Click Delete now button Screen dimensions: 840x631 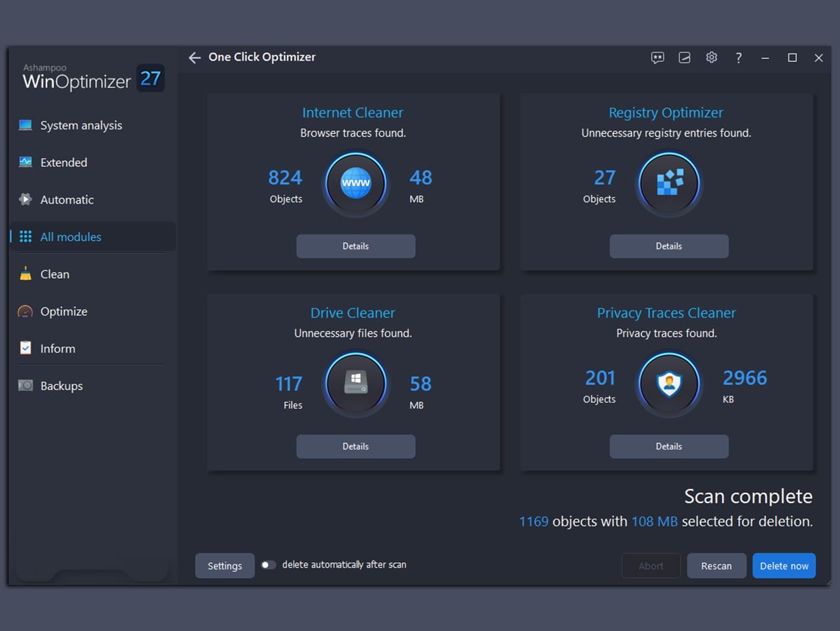coord(783,566)
